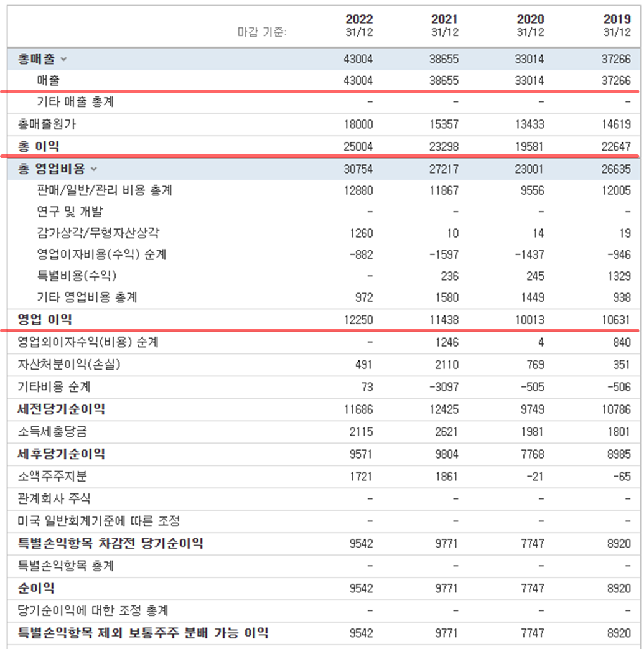Click 감가상각/무형자산상각 row label
Screen dimensions: 644x649
[x=98, y=233]
